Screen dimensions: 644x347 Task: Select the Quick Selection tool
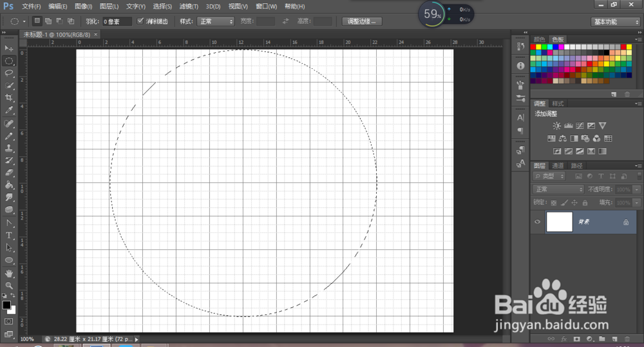(8, 86)
